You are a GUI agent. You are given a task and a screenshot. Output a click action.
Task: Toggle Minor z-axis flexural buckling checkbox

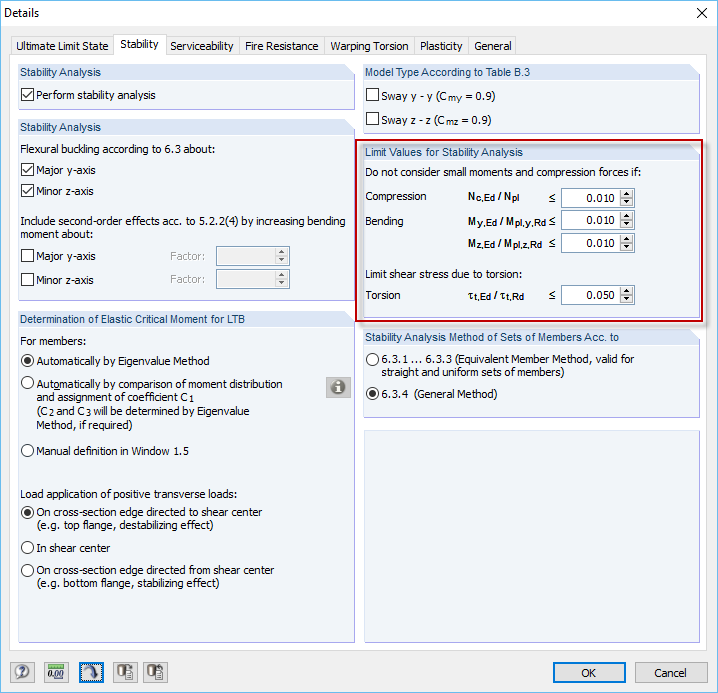pyautogui.click(x=27, y=191)
